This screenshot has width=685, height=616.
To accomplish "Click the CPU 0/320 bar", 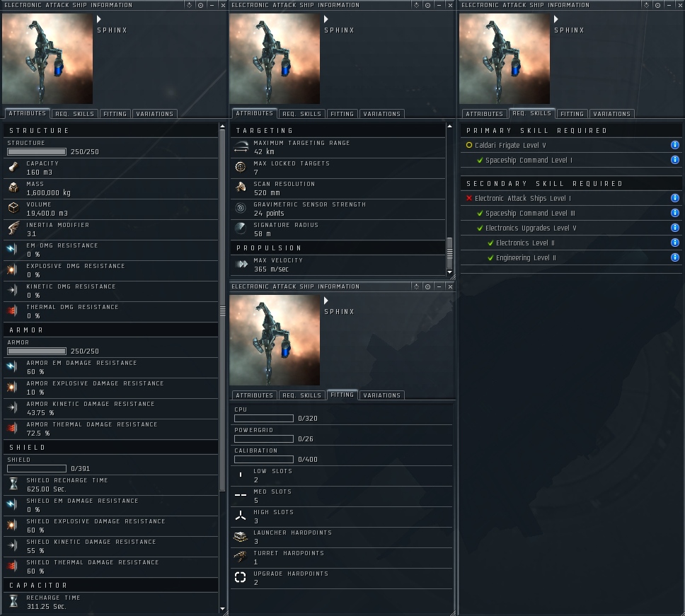I will (264, 419).
